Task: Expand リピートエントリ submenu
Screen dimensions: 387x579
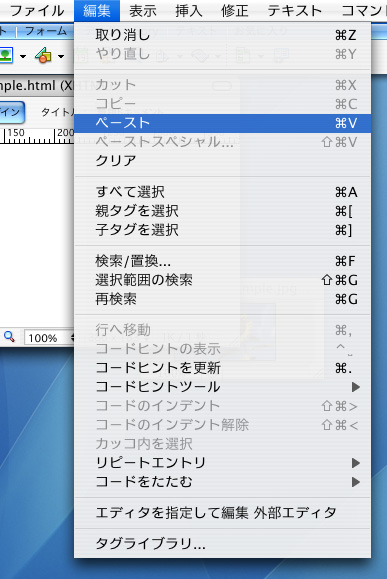Action: tap(222, 463)
